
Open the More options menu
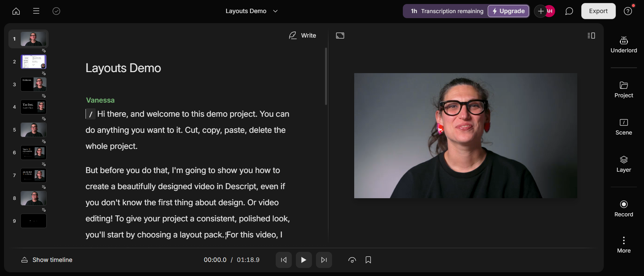pyautogui.click(x=624, y=245)
